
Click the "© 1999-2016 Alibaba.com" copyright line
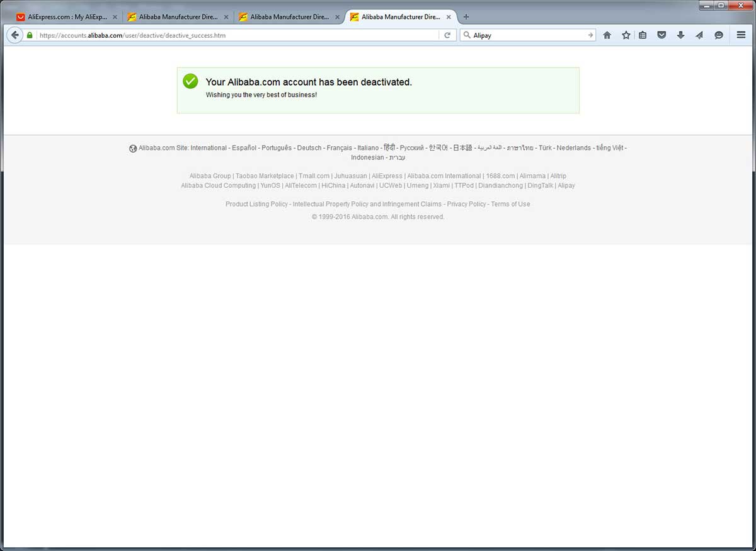tap(378, 217)
